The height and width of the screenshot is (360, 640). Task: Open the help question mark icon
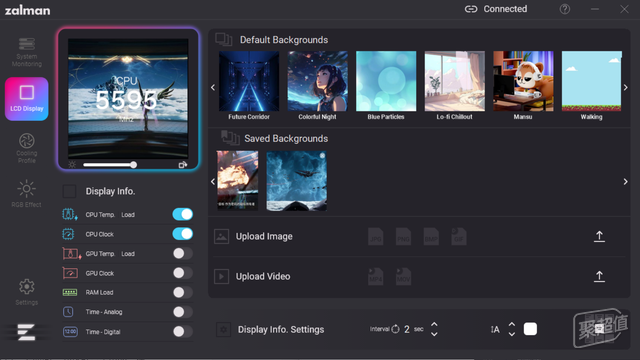click(565, 9)
